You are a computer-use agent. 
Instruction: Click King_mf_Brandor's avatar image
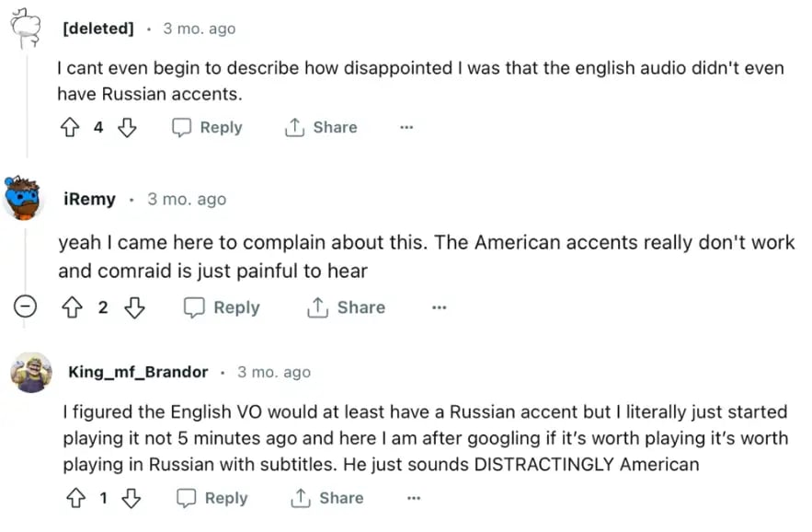[x=30, y=371]
